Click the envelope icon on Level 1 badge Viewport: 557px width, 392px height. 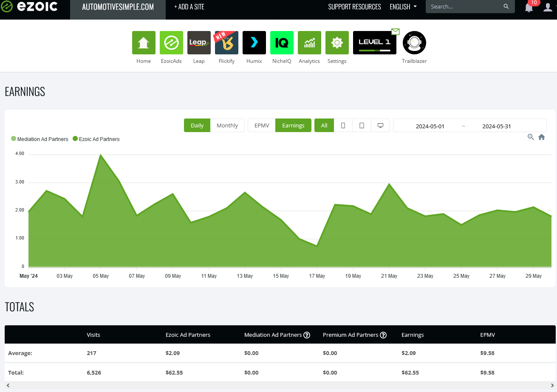coord(396,31)
